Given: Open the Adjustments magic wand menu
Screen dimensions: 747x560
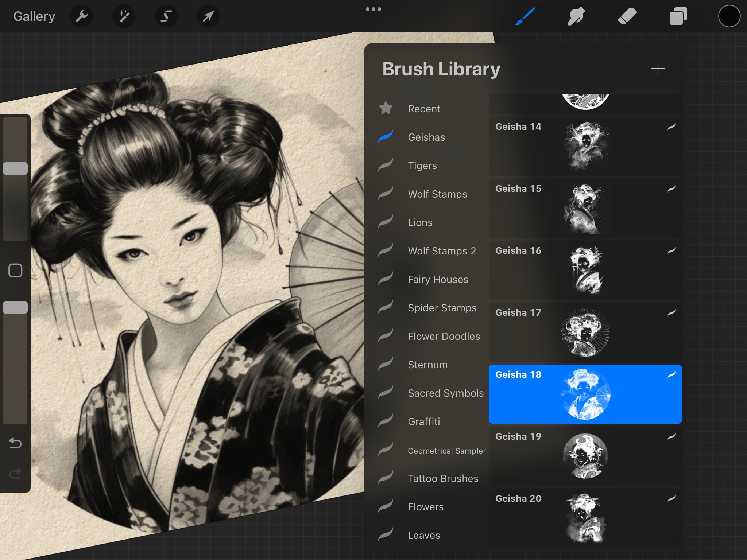Looking at the screenshot, I should pyautogui.click(x=124, y=16).
